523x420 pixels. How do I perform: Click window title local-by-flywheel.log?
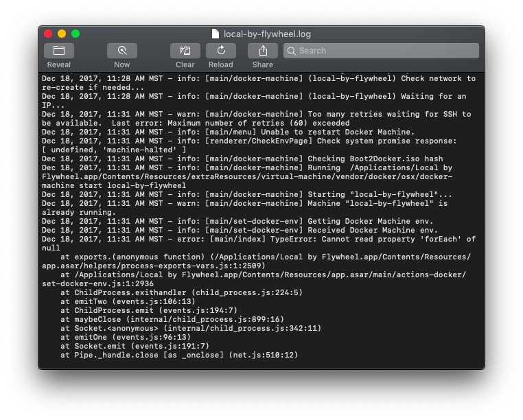click(x=267, y=34)
